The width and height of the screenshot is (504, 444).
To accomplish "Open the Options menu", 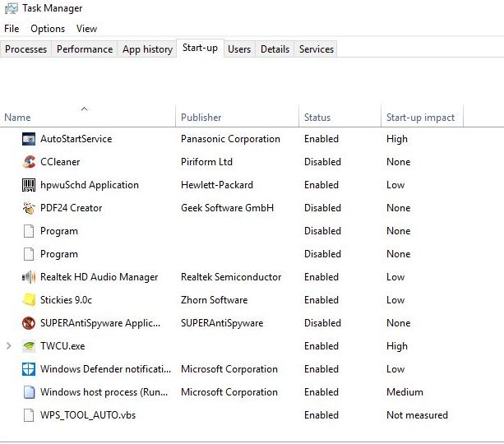I will [48, 29].
